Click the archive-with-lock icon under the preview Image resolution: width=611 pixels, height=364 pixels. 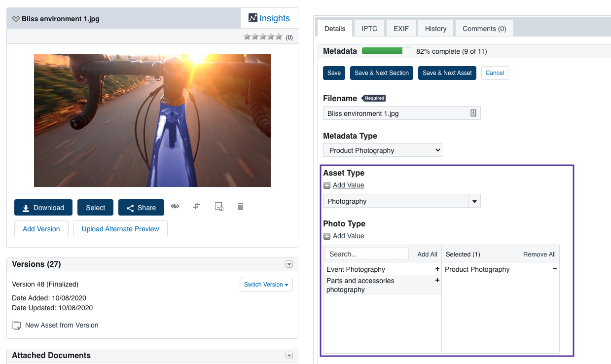coord(218,207)
